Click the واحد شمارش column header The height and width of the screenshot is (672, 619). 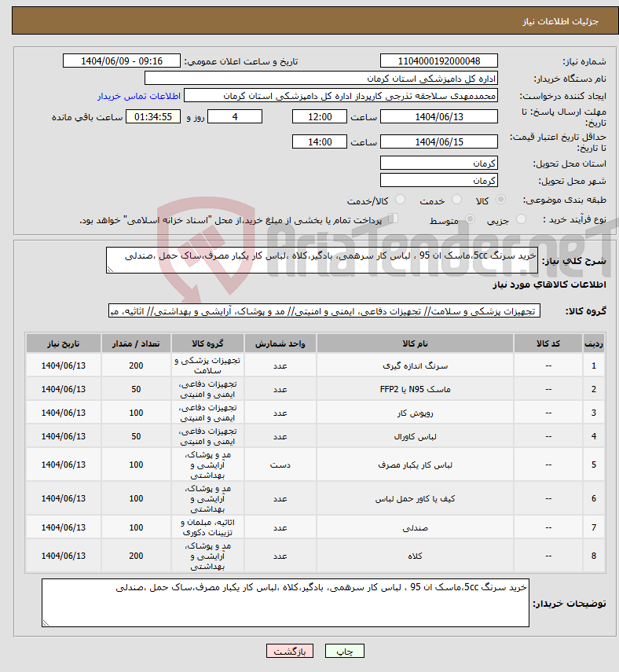(x=280, y=343)
